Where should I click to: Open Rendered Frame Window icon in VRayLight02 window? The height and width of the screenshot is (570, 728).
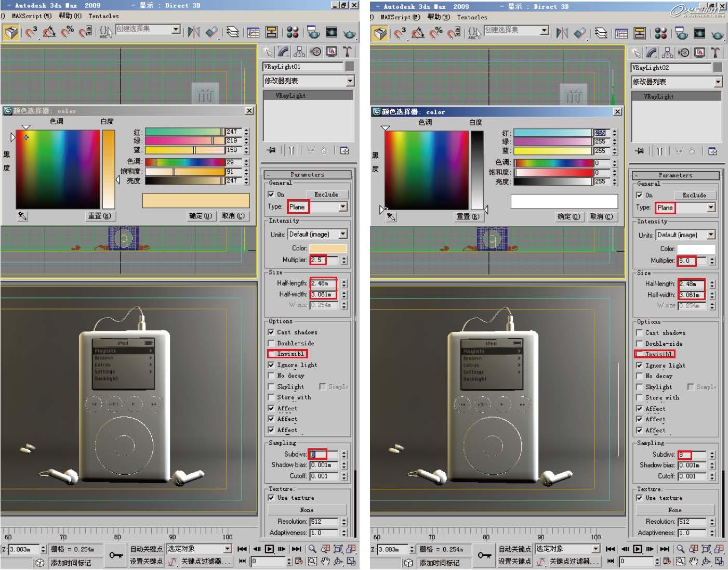click(699, 33)
